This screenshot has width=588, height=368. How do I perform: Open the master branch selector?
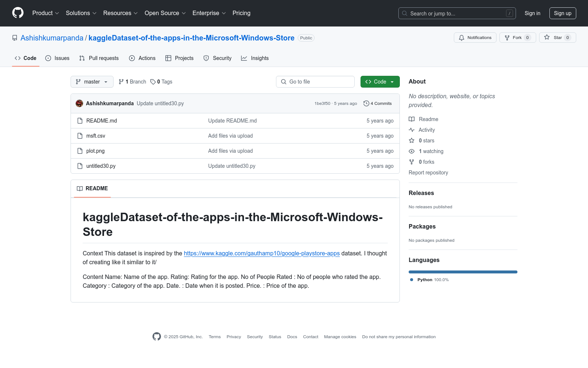(92, 82)
